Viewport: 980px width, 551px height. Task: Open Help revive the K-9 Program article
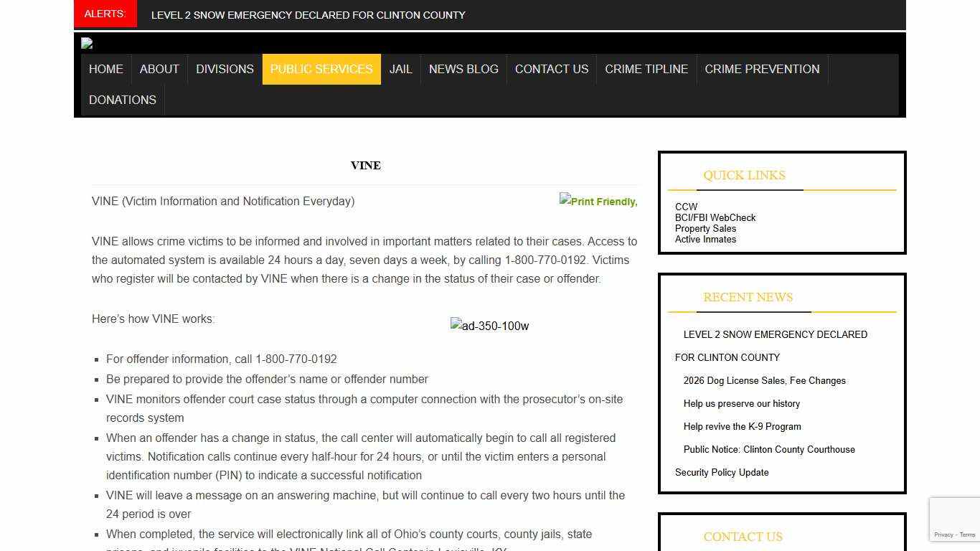click(x=742, y=427)
